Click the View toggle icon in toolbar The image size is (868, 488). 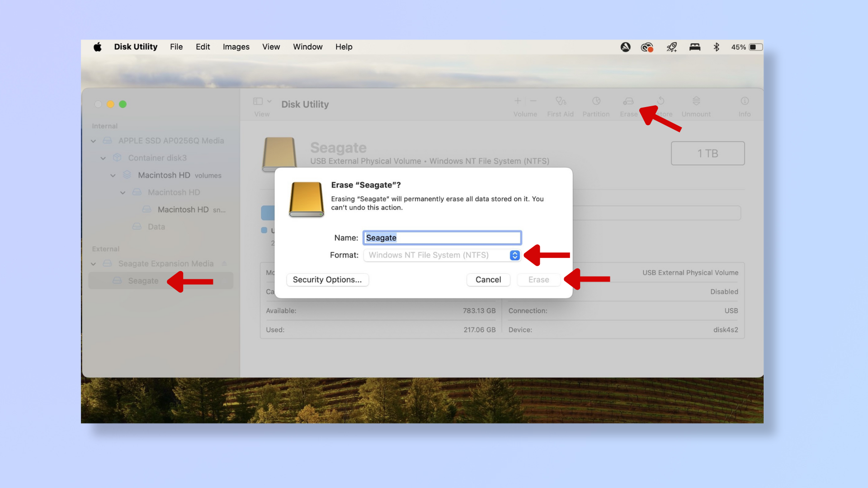[x=258, y=101]
